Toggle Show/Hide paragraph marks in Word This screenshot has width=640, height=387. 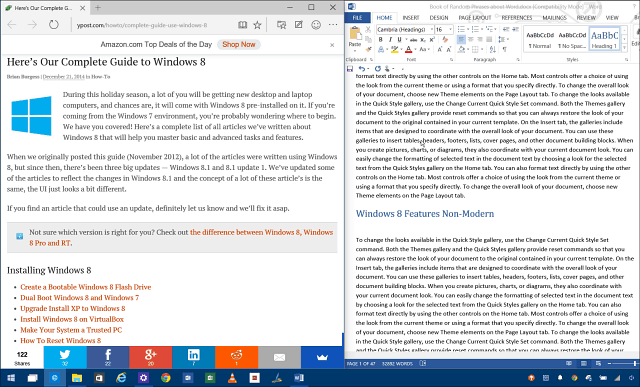point(505,49)
